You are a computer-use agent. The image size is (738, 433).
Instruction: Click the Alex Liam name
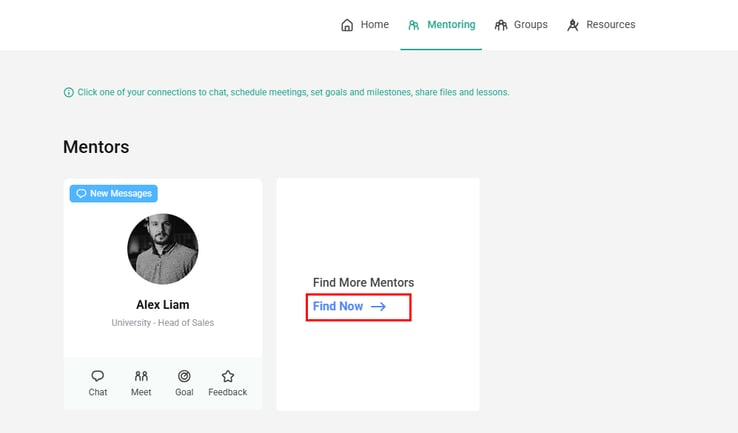click(163, 304)
